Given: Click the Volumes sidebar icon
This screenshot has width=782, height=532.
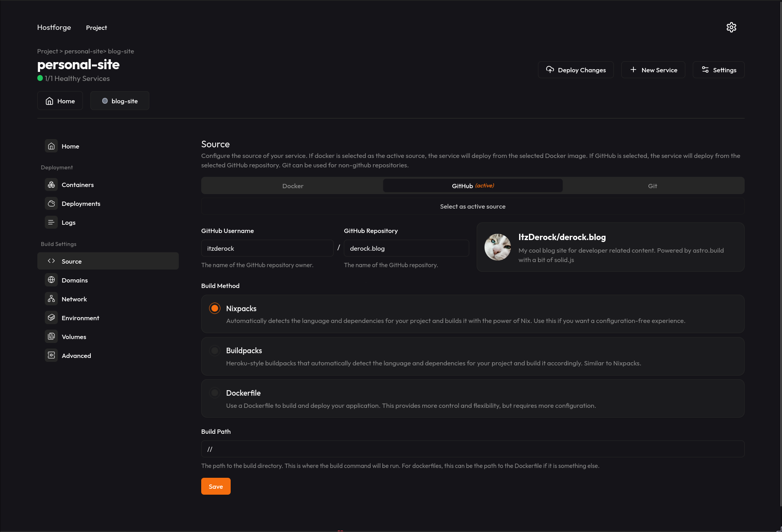Looking at the screenshot, I should [51, 337].
